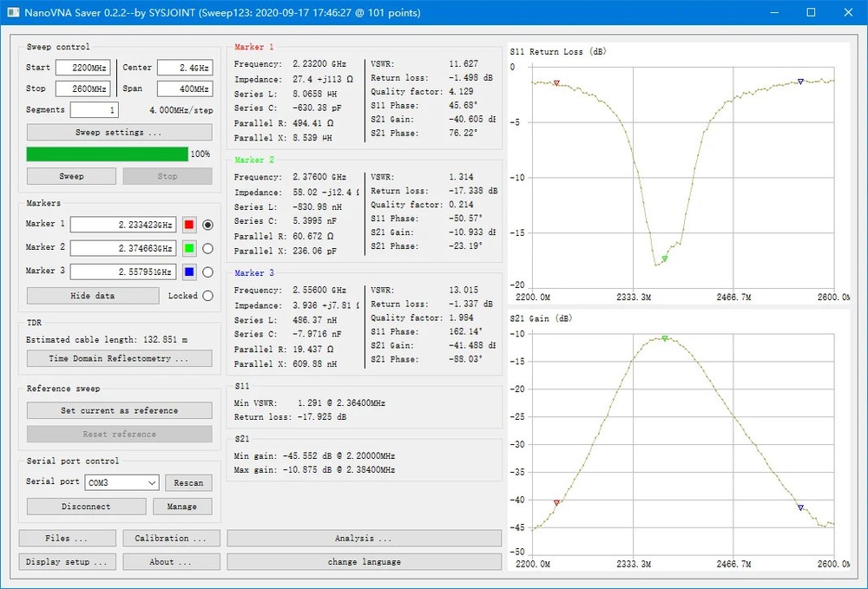Viewport: 868px width, 589px height.
Task: Disconnect from the NanoVNA device
Action: pos(86,506)
